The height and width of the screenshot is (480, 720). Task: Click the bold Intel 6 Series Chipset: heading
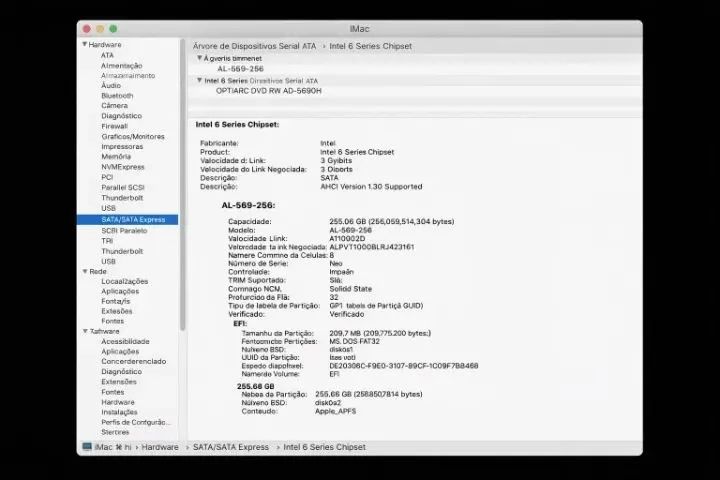237,124
